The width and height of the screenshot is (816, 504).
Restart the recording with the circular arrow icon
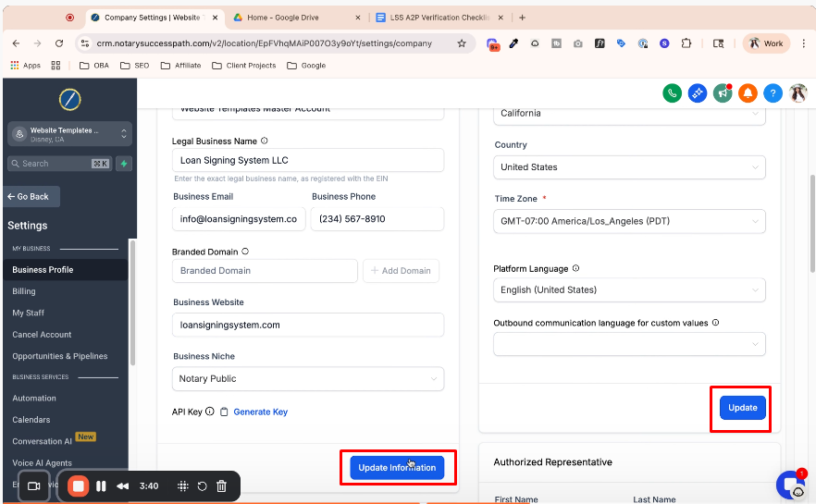click(x=202, y=486)
